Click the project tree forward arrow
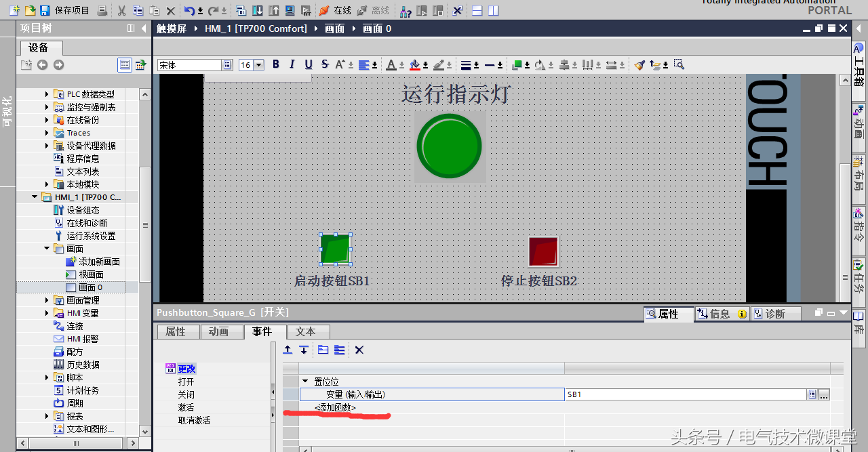The width and height of the screenshot is (868, 452). 58,64
